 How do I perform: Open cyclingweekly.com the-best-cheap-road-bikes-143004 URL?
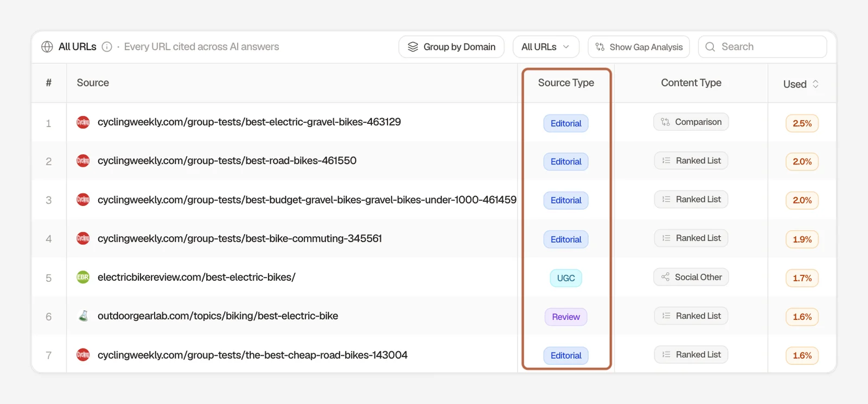pyautogui.click(x=252, y=355)
